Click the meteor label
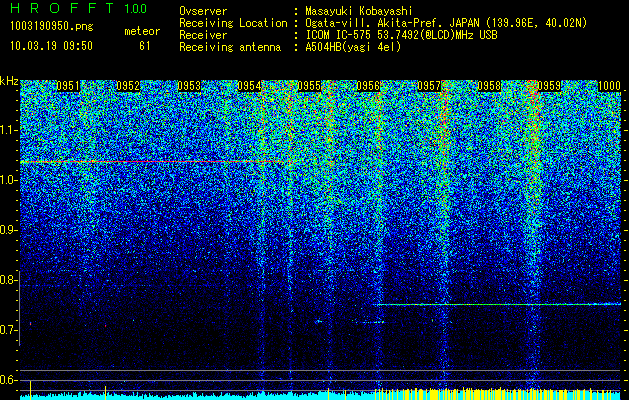Viewport: 629px width, 400px height. (x=142, y=31)
